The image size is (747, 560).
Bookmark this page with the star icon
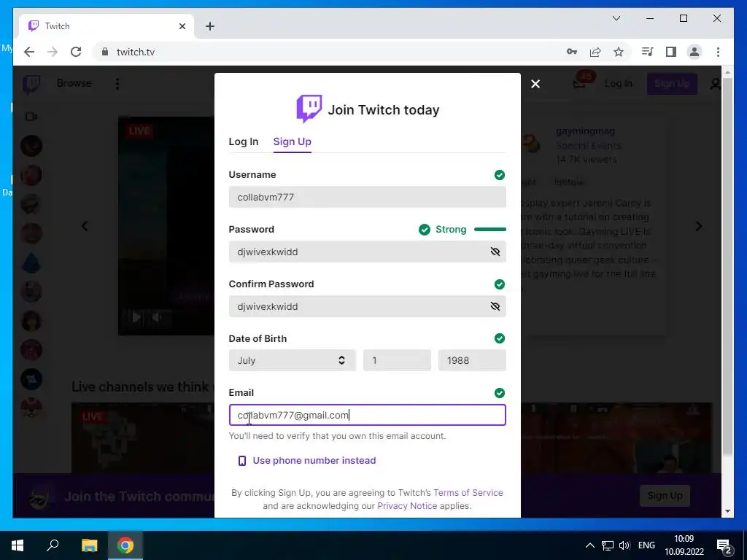pos(619,52)
